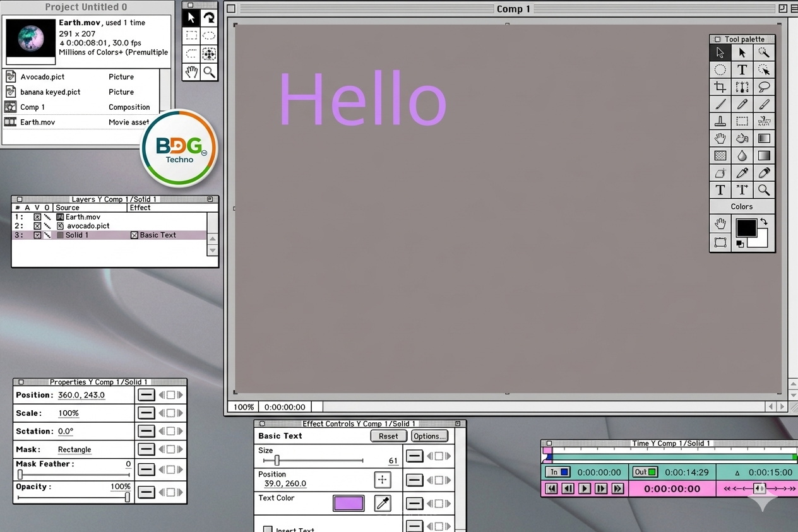The image size is (798, 532).
Task: Open the Mask Rectangle popup in Properties
Action: point(74,449)
